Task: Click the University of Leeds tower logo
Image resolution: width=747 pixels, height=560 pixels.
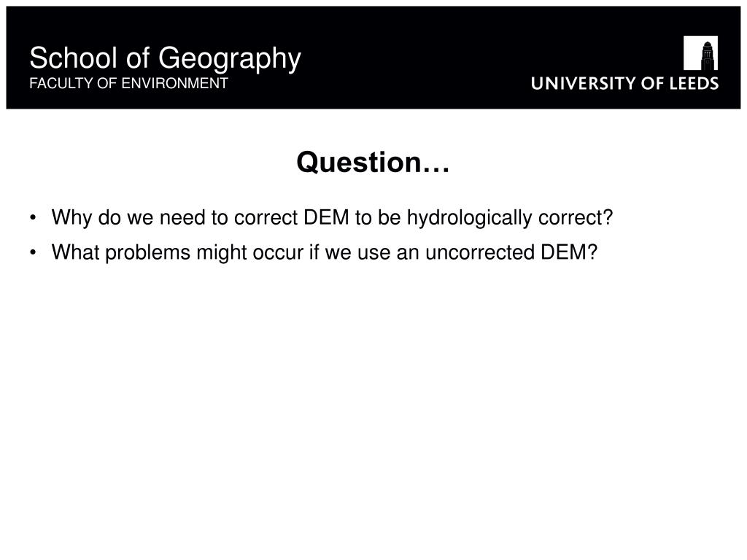Action: point(700,52)
